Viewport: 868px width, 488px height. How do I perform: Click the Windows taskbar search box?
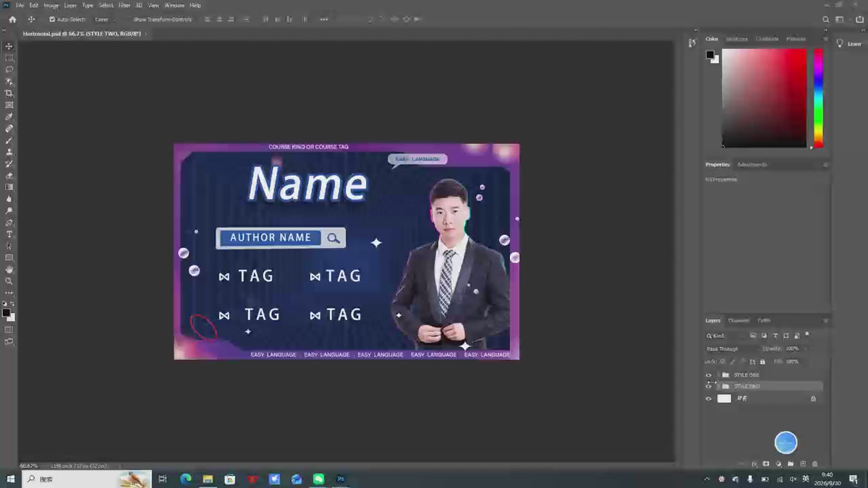[x=87, y=479]
